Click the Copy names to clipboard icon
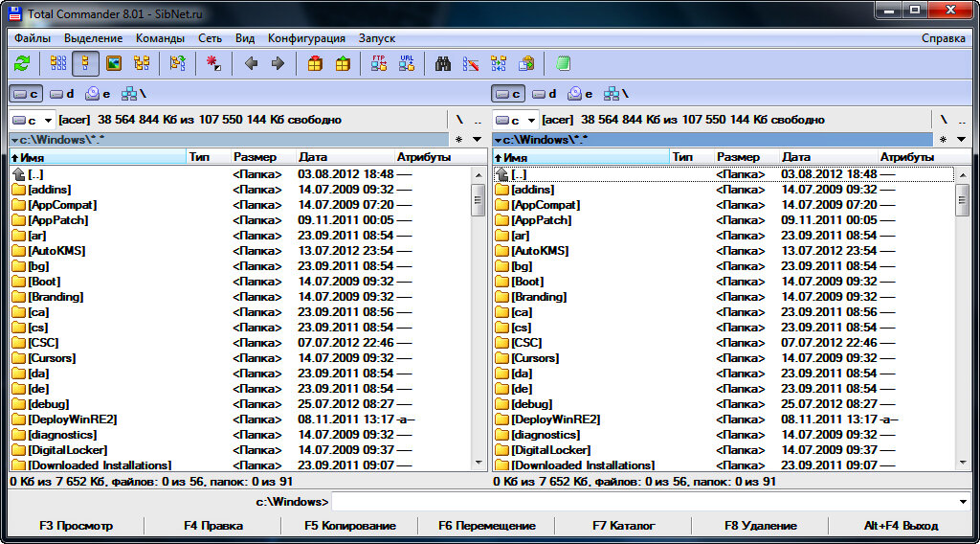 [527, 64]
